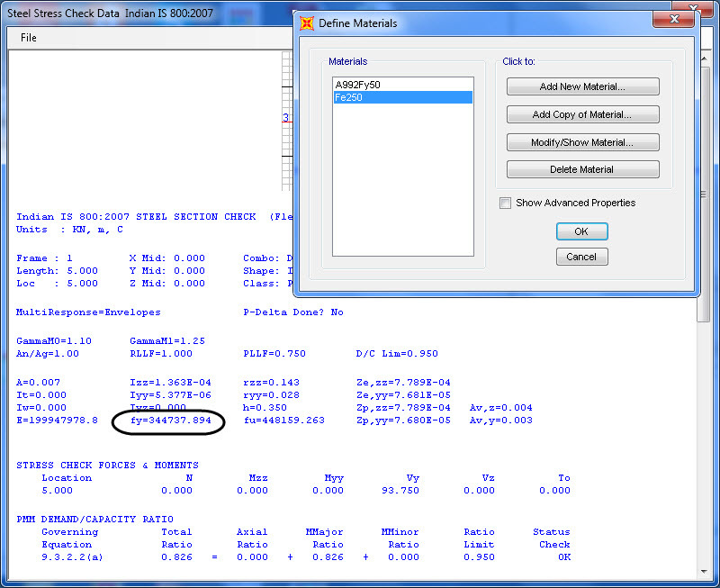Click the rzz=0.143 value
The image size is (720, 588).
271,382
